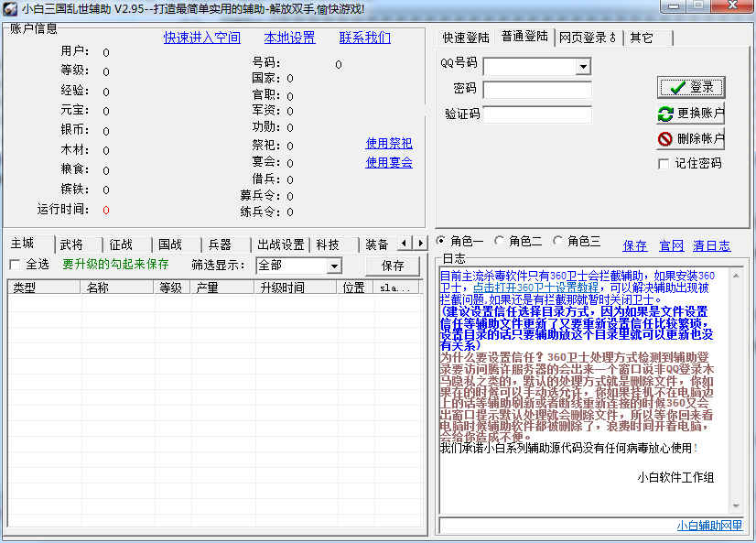This screenshot has height=543, width=756.
Task: Click the 类型 column header
Action: 44,288
